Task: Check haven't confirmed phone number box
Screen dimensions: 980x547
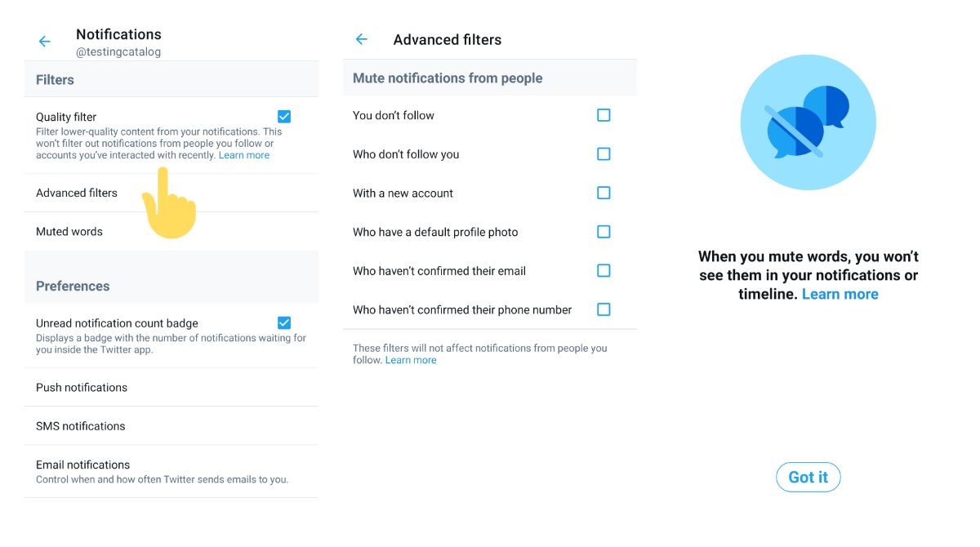Action: tap(604, 309)
